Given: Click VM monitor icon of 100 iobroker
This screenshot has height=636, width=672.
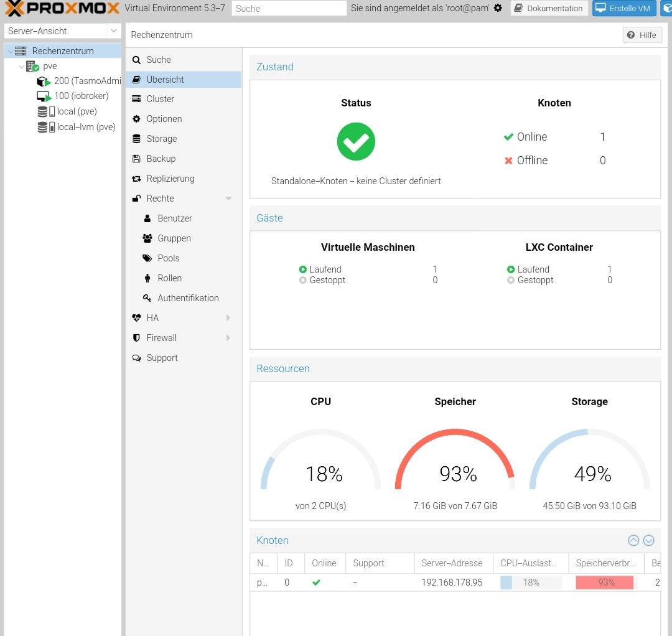Looking at the screenshot, I should [x=44, y=96].
